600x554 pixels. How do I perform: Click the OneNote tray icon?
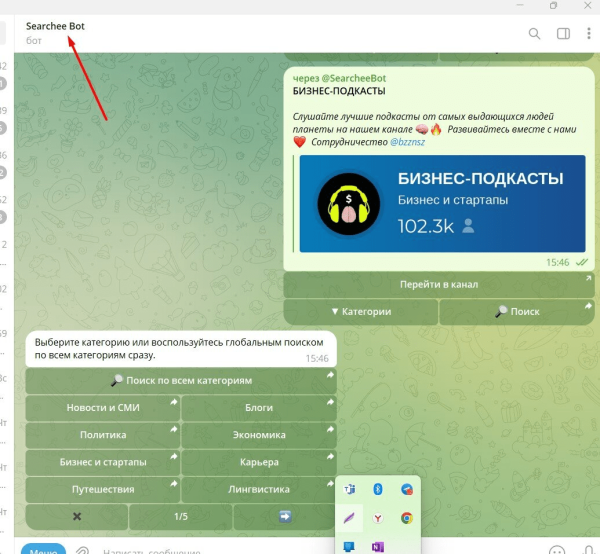[378, 546]
